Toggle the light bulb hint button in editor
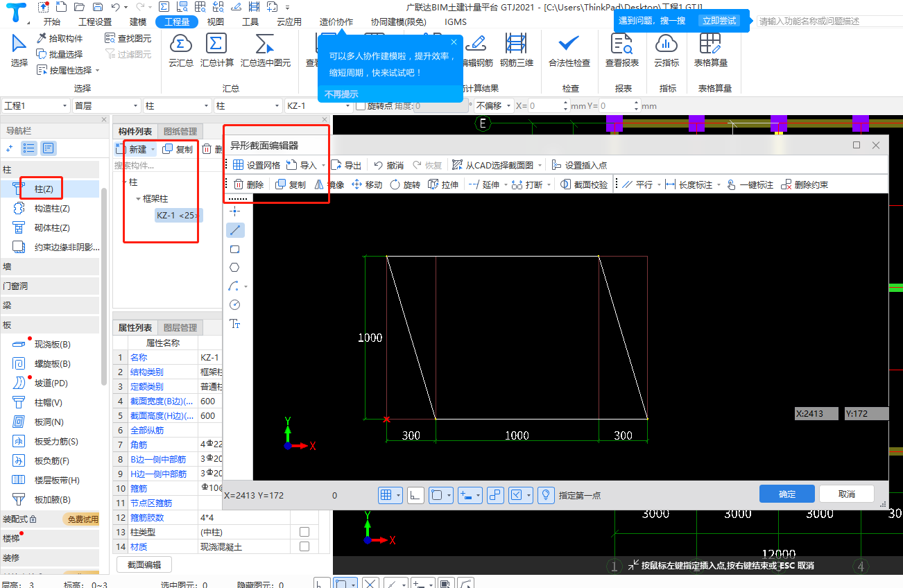903x588 pixels. 546,495
